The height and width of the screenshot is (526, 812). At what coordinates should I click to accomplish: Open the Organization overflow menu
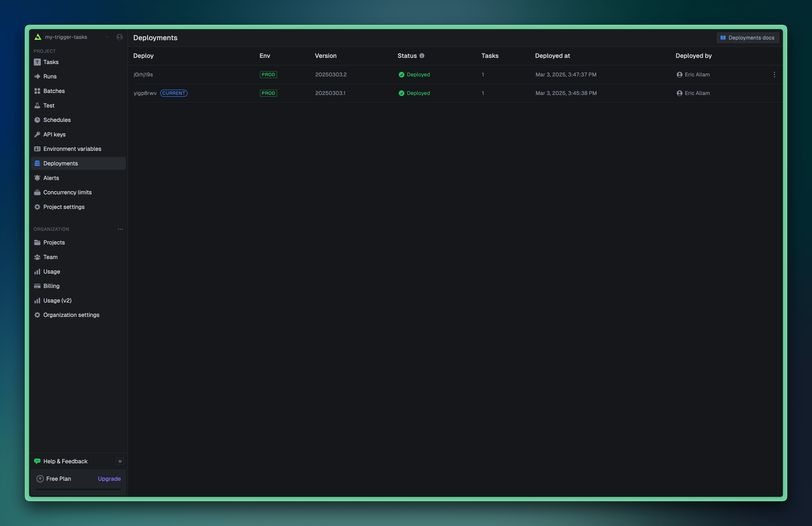tap(120, 229)
